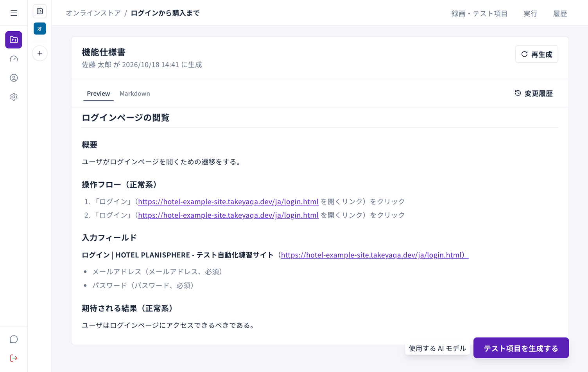Select the blue オ project badge

[40, 29]
